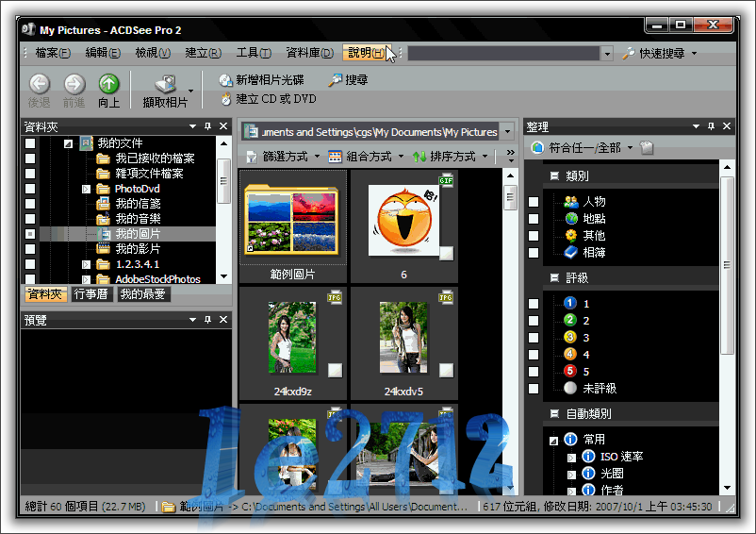Viewport: 756px width, 534px height.
Task: Switch to the 行事曆 tab
Action: [x=91, y=294]
